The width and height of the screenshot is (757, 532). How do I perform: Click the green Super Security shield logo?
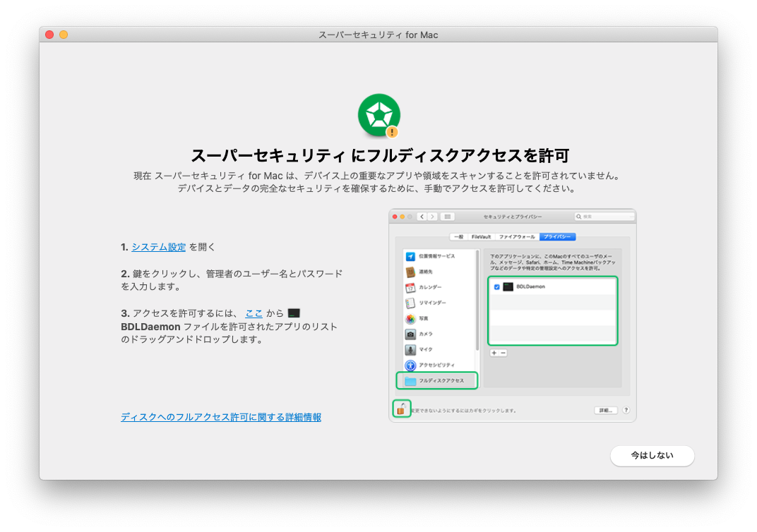click(x=378, y=115)
